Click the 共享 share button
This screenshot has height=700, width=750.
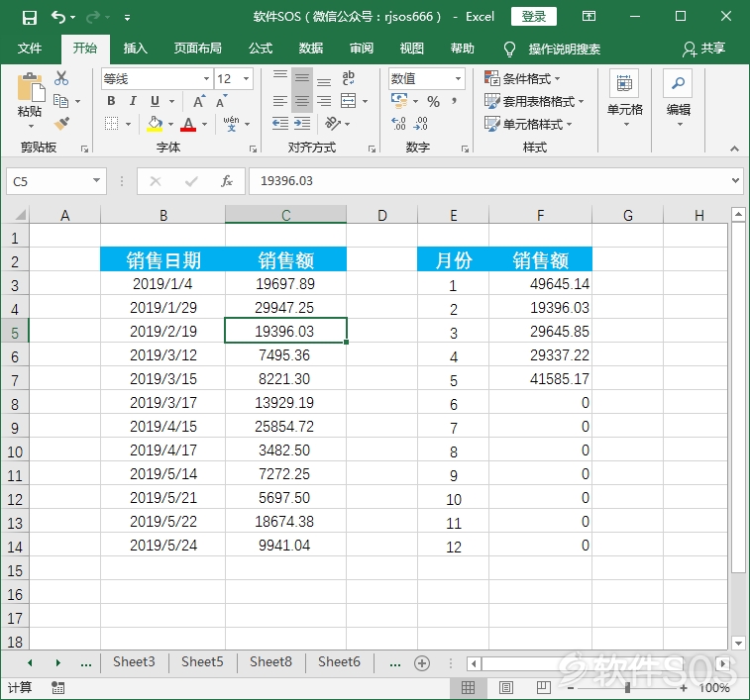(703, 49)
